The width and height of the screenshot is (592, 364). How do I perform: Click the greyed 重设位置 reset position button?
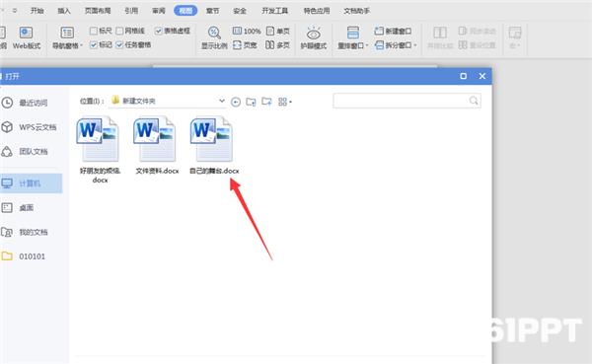click(x=477, y=45)
